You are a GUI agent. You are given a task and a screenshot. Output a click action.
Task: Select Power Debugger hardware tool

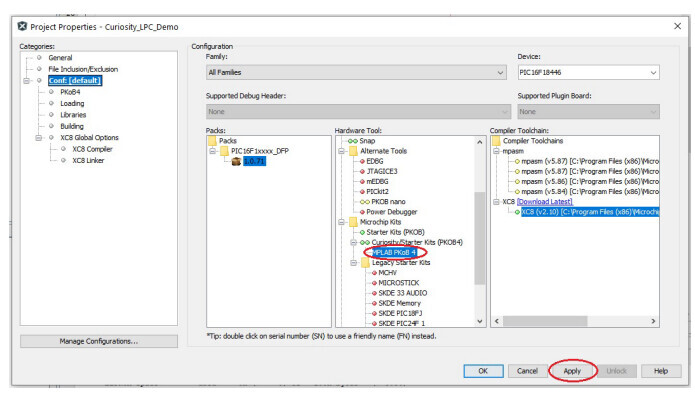[x=391, y=212]
